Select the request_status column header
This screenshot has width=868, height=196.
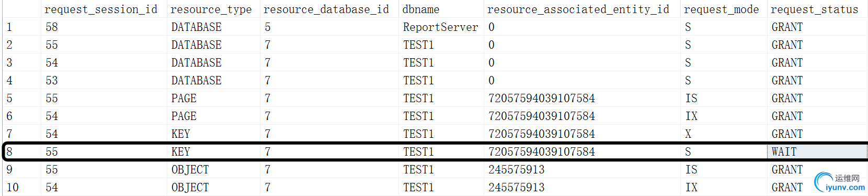click(817, 9)
